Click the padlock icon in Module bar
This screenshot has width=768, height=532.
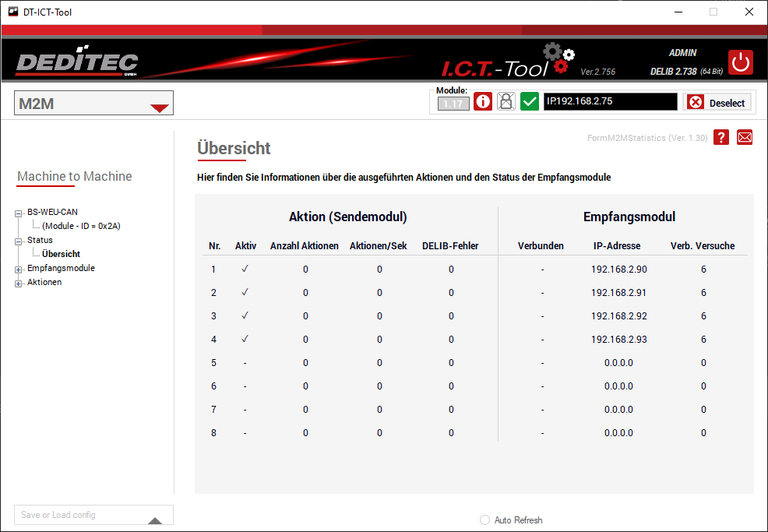coord(506,102)
